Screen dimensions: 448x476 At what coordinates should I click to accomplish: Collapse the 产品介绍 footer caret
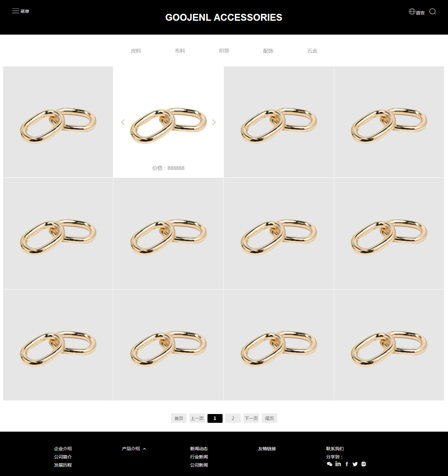pyautogui.click(x=145, y=449)
